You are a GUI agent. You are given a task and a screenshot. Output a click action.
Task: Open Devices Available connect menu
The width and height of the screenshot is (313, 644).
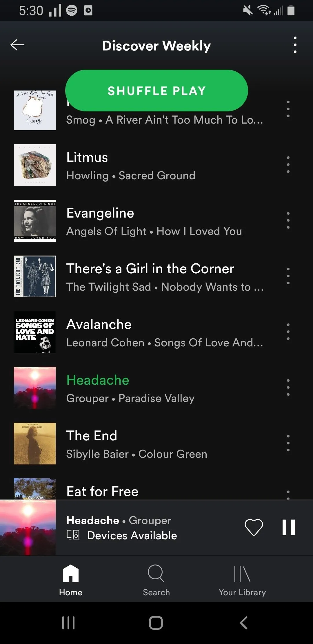122,536
